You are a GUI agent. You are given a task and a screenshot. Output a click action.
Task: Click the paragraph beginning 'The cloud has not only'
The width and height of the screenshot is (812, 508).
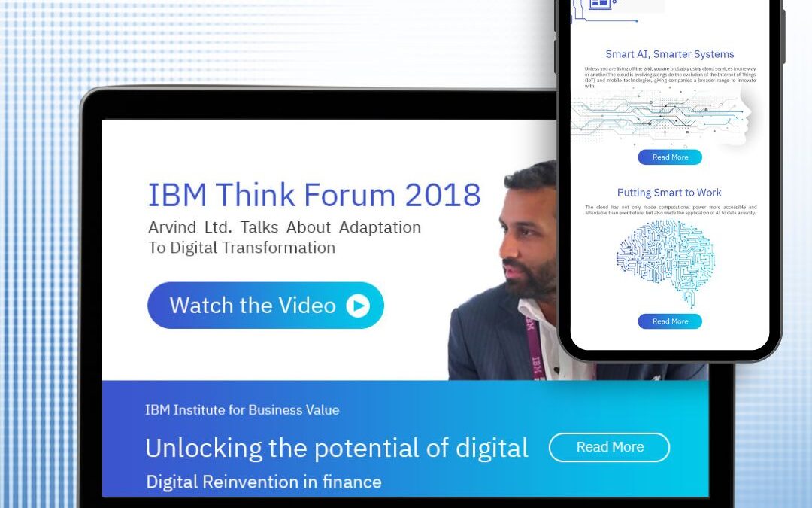(x=671, y=210)
